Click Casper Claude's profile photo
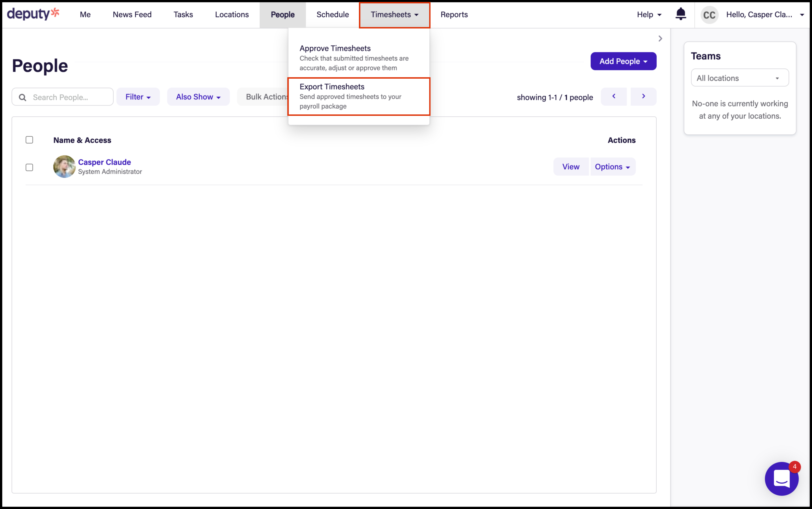The width and height of the screenshot is (812, 509). tap(64, 167)
